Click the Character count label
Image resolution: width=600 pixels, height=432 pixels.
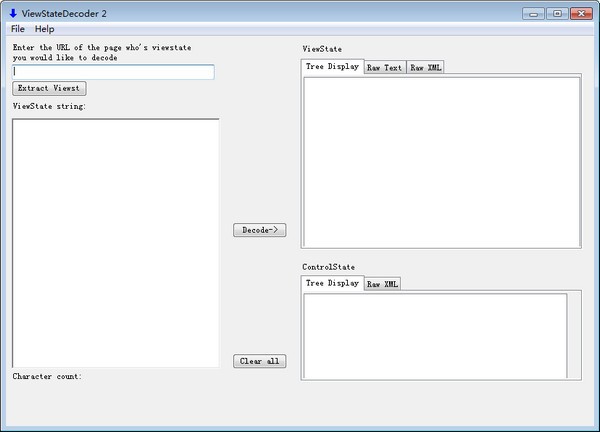click(x=47, y=377)
